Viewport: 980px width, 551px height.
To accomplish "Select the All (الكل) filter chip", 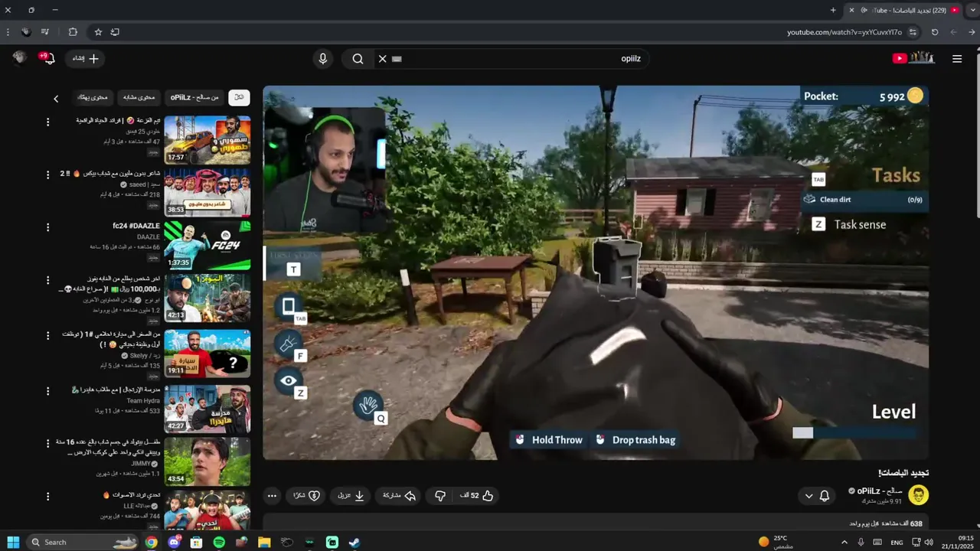I will [239, 97].
